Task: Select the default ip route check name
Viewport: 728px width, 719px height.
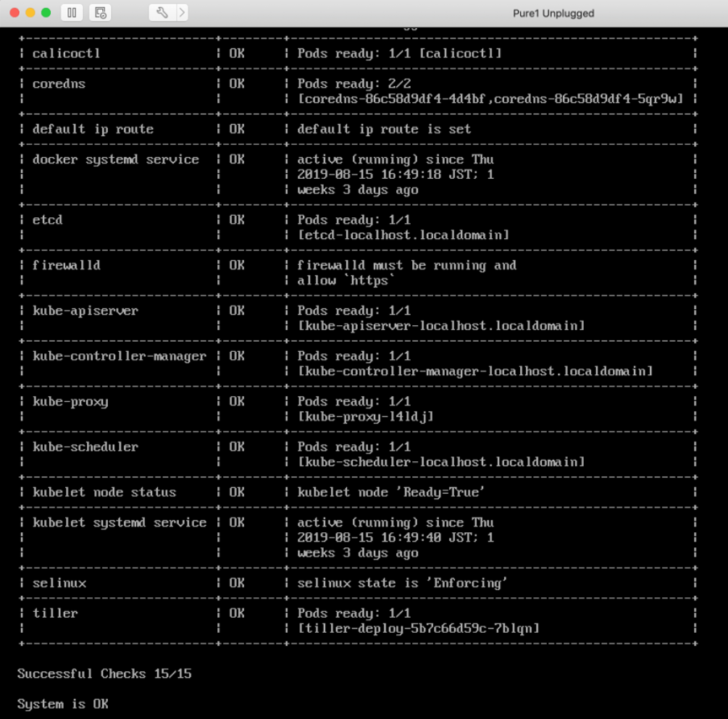Action: coord(93,129)
